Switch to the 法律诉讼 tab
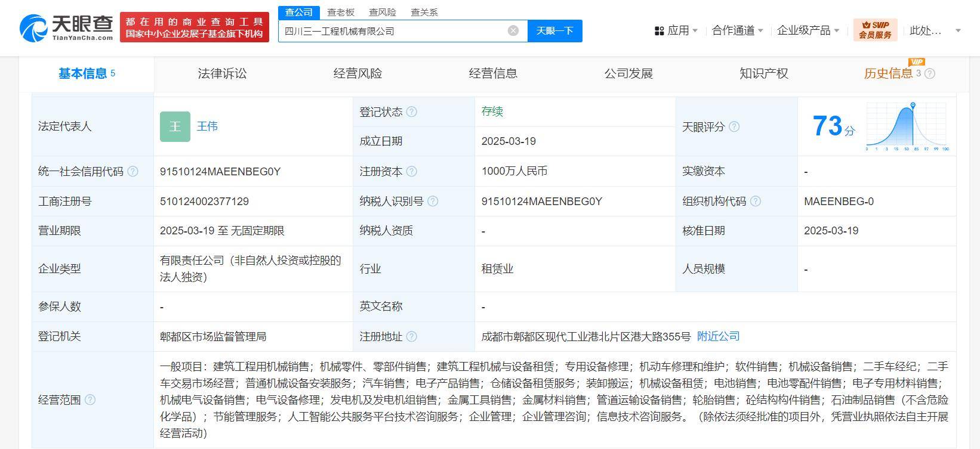The width and height of the screenshot is (980, 449). pos(222,73)
